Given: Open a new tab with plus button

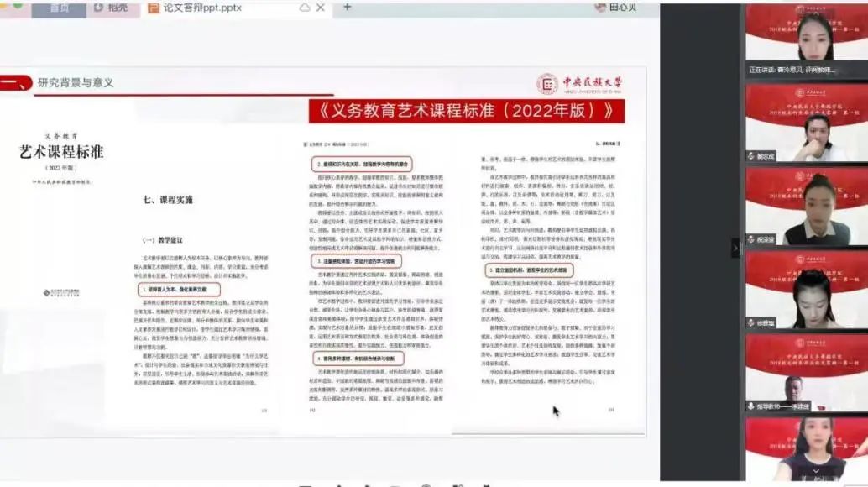Looking at the screenshot, I should pos(348,8).
